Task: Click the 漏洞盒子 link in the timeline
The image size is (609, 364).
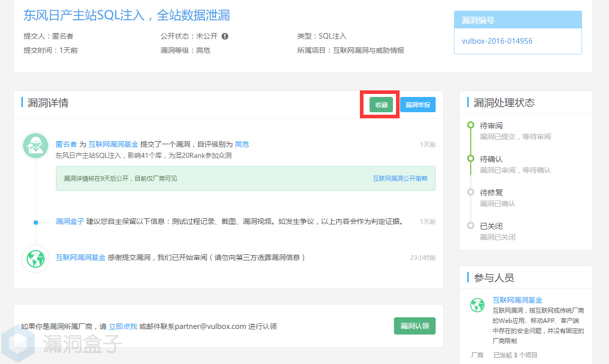Action: [x=70, y=222]
